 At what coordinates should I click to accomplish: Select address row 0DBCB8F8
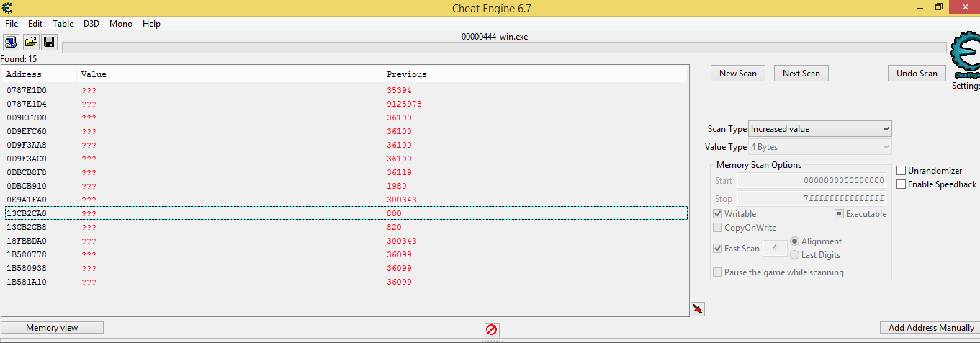(346, 173)
